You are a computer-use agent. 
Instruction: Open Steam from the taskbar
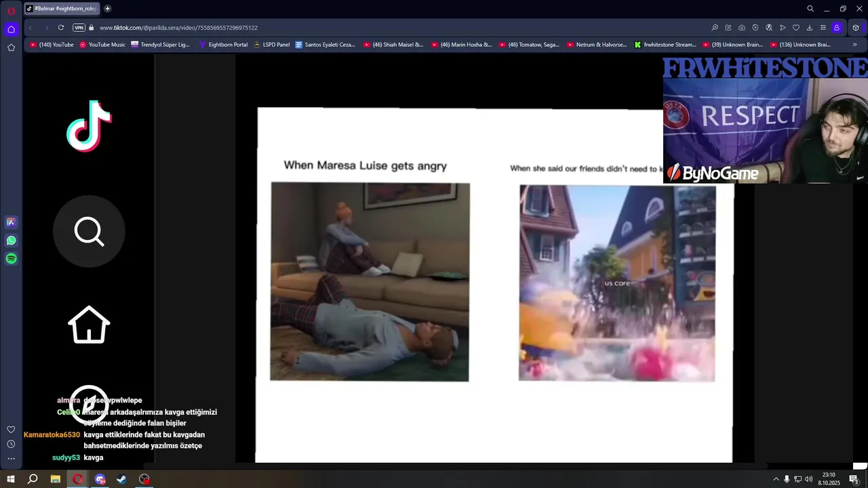[122, 479]
